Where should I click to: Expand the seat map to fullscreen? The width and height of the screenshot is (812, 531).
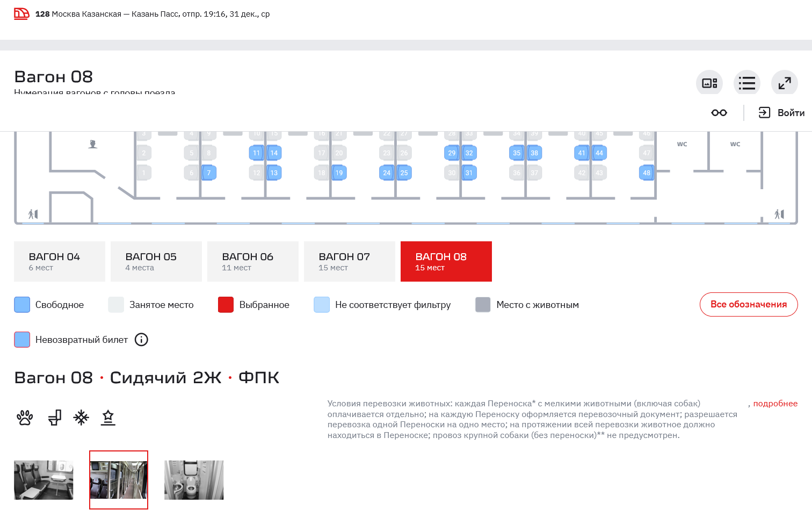(784, 83)
